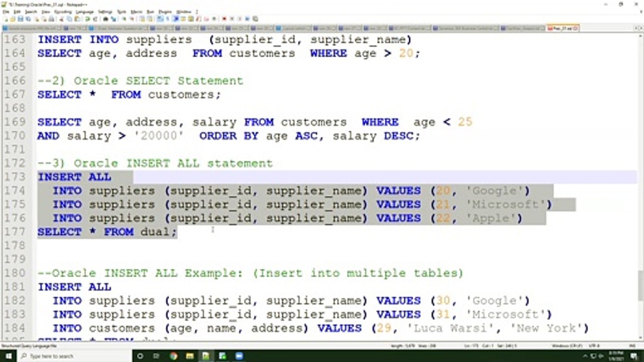Start macro recording with the red Record icon
644x362 pixels.
pos(224,19)
